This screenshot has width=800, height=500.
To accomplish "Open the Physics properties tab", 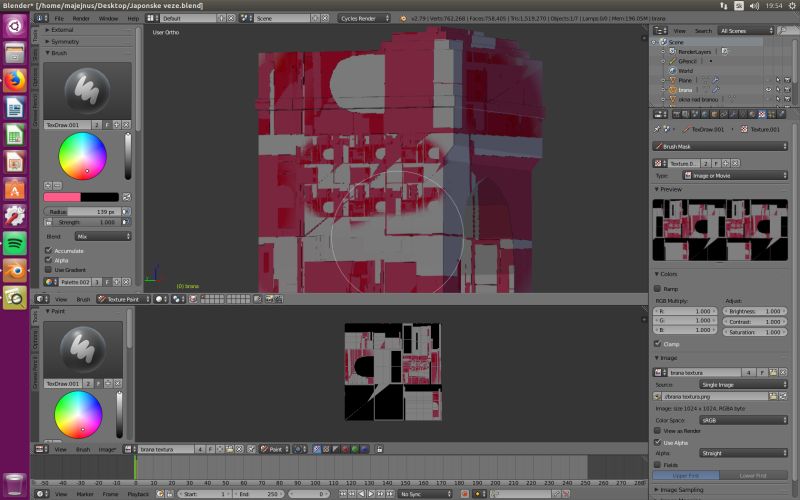I will click(x=781, y=114).
